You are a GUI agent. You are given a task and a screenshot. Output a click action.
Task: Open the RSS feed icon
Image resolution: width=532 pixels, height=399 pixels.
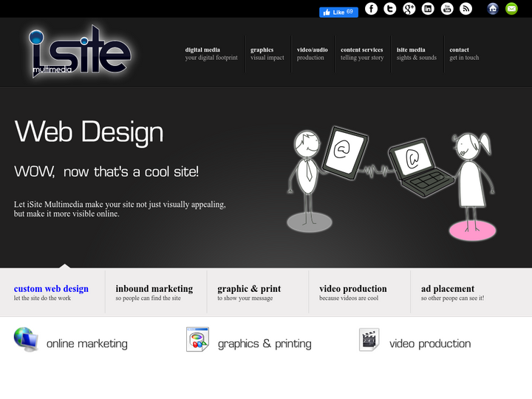point(465,9)
